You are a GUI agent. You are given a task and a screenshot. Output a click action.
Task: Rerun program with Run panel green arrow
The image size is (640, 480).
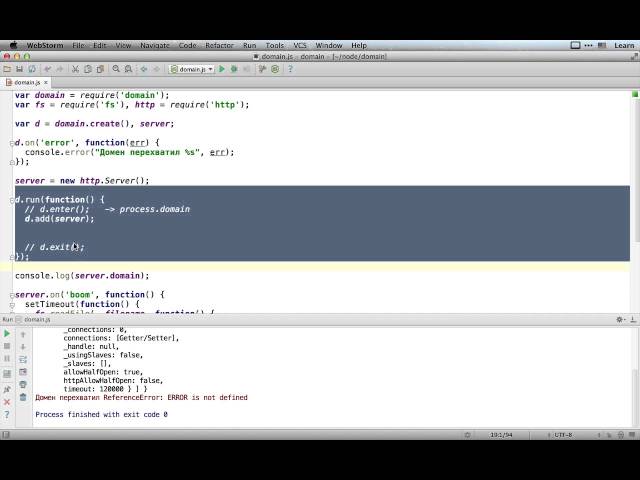coord(7,334)
